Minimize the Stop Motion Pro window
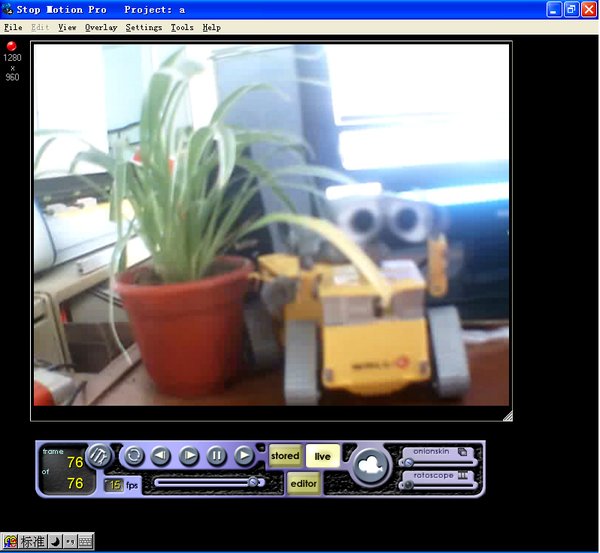The image size is (600, 553). [554, 10]
